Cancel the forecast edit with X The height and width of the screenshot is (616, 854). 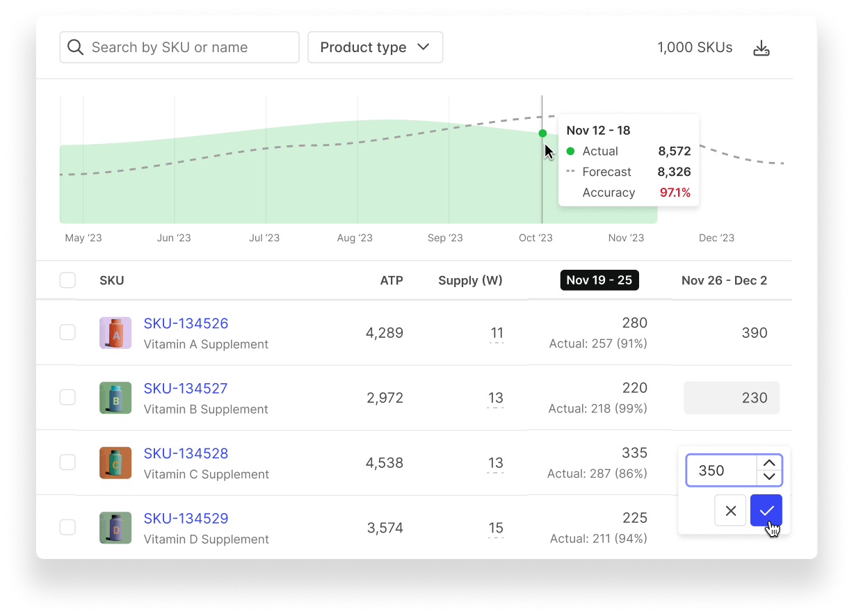pos(730,510)
